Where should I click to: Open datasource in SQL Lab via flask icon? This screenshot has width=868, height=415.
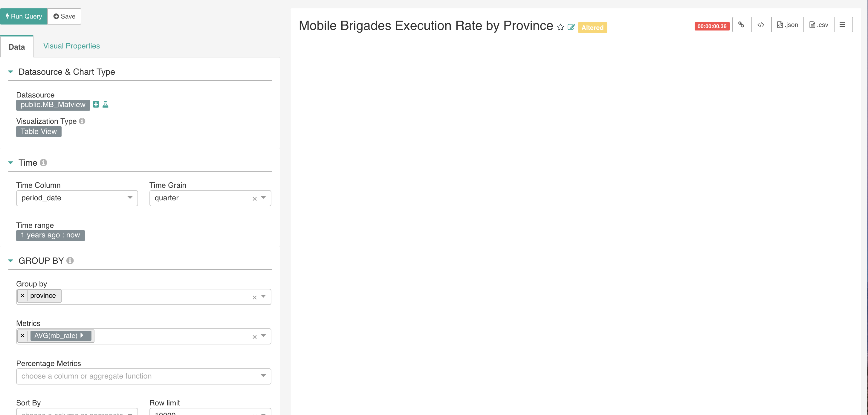coord(106,105)
